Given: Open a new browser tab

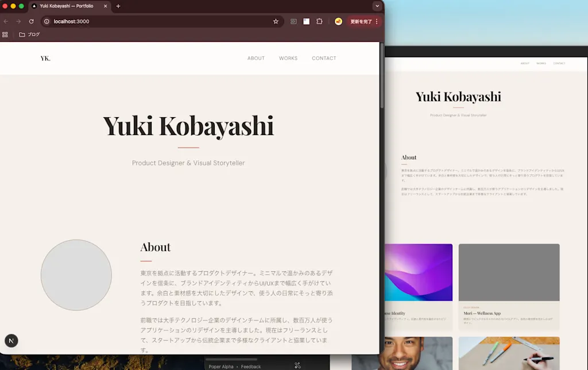Looking at the screenshot, I should coord(118,6).
